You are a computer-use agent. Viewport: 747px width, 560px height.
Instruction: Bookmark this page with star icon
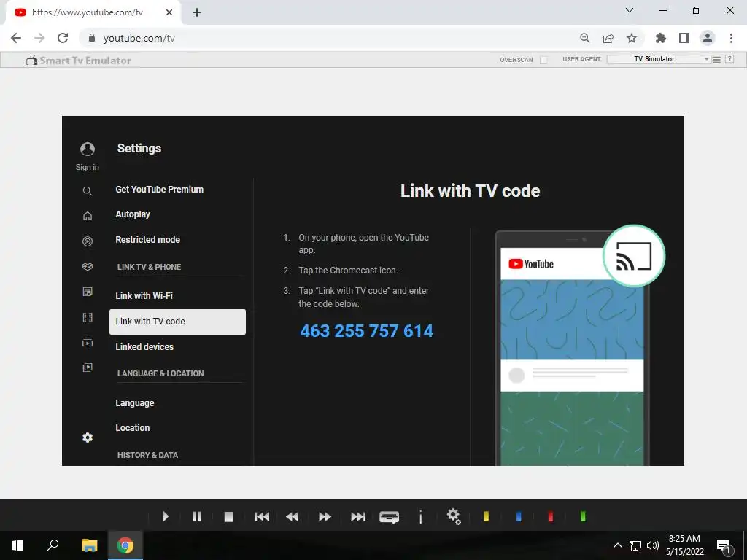click(632, 38)
